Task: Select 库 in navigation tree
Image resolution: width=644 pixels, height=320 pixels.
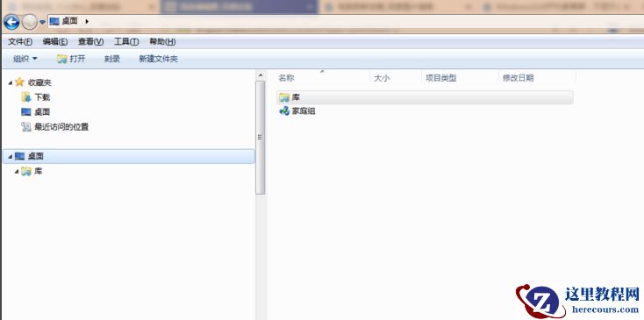Action: (32, 171)
